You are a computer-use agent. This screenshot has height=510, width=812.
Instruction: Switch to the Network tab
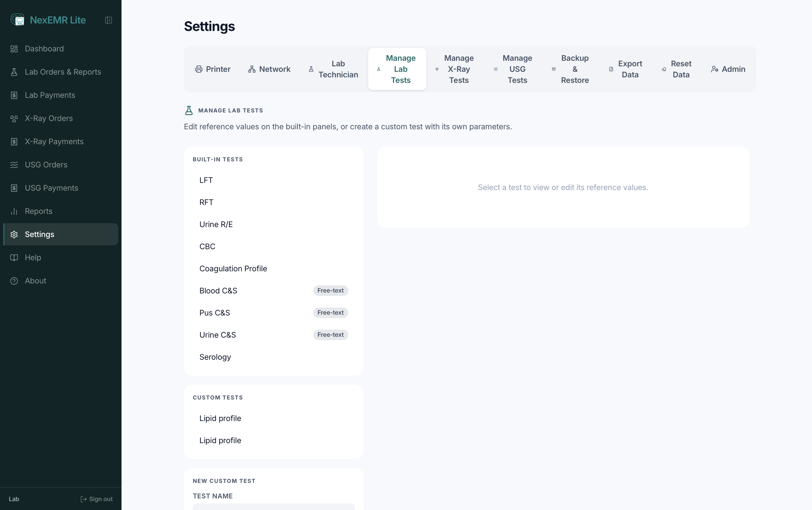(x=269, y=69)
